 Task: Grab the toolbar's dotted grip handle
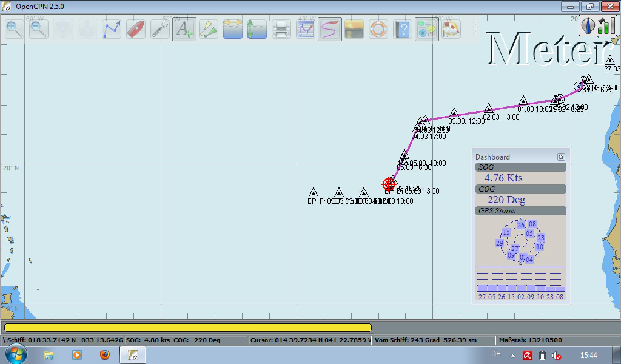tap(475, 28)
